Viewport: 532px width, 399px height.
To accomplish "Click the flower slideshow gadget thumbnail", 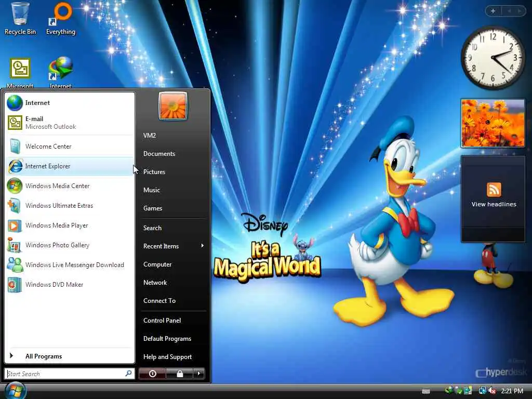I will (493, 123).
